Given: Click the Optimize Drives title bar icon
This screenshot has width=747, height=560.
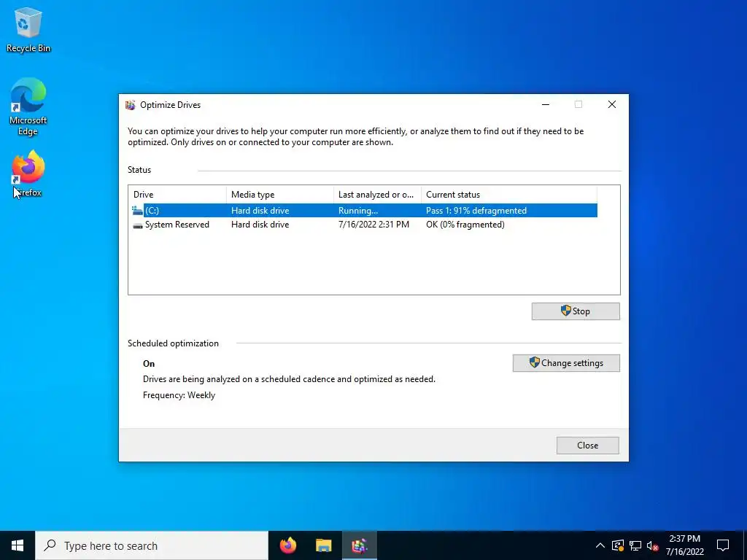Looking at the screenshot, I should point(130,105).
